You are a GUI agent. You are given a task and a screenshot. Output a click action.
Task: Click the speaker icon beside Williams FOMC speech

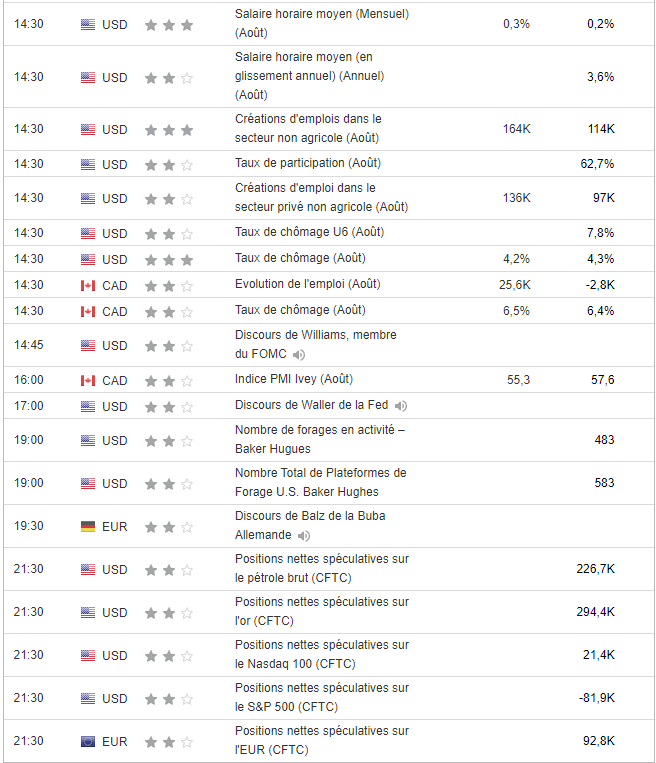click(300, 355)
